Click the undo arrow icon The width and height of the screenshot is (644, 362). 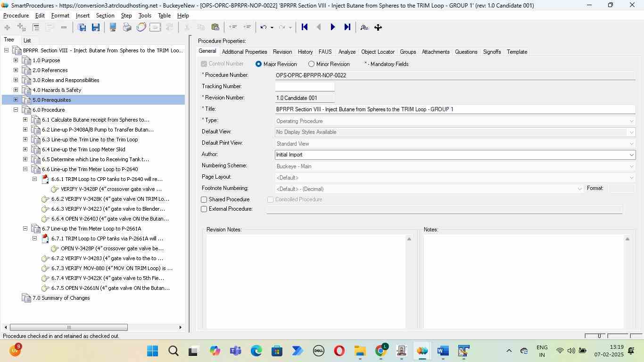(264, 27)
